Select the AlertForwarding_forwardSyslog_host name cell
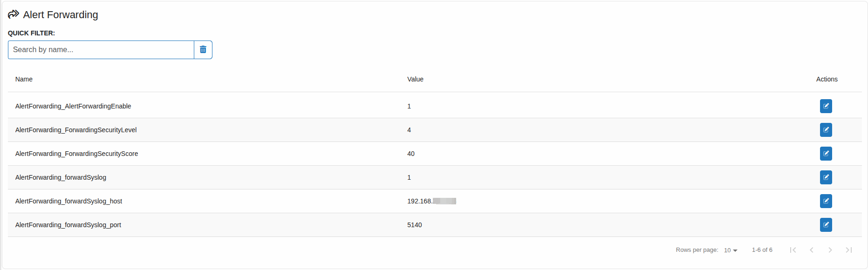Screen dimensions: 868x270 click(68, 201)
